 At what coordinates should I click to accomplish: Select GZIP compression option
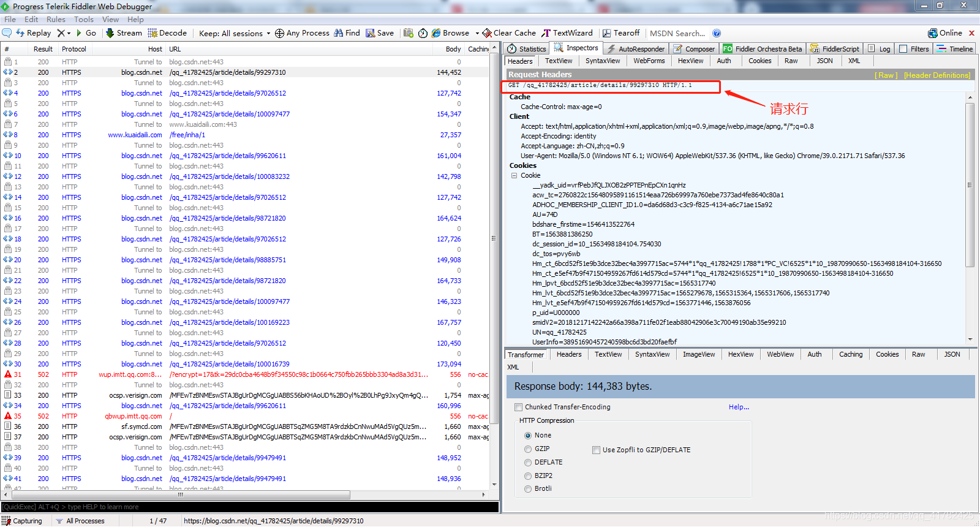pyautogui.click(x=528, y=449)
